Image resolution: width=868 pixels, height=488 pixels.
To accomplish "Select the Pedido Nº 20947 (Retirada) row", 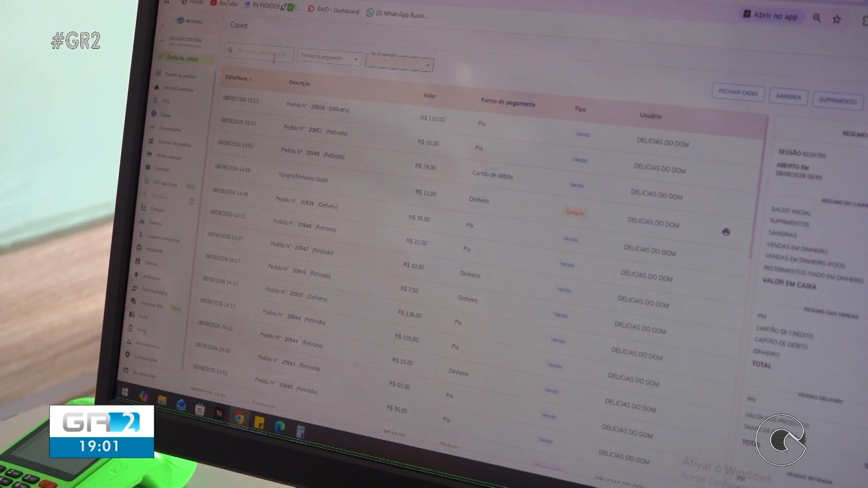I will tap(302, 248).
